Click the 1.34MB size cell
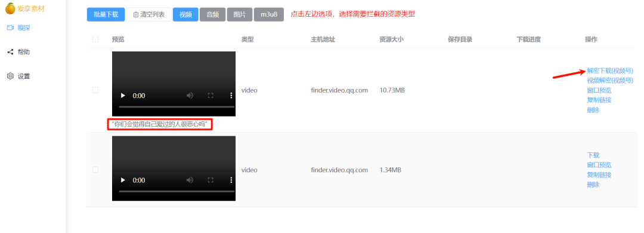This screenshot has width=644, height=233. 391,170
